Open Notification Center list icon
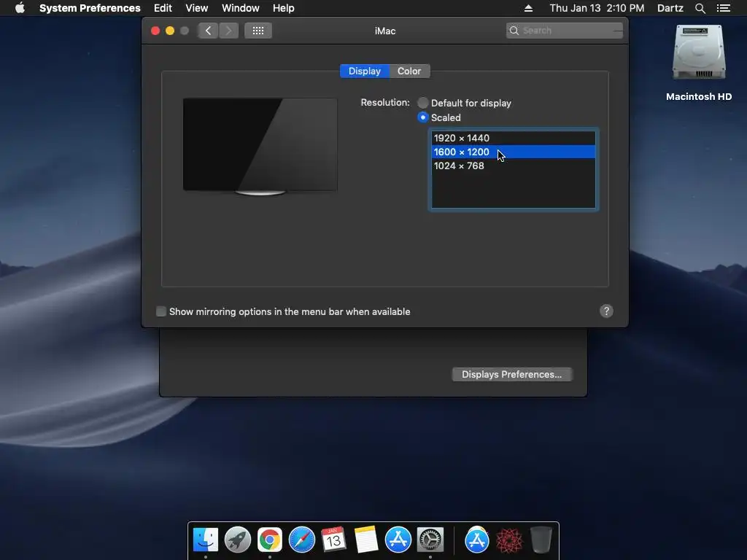The height and width of the screenshot is (560, 747). (724, 8)
